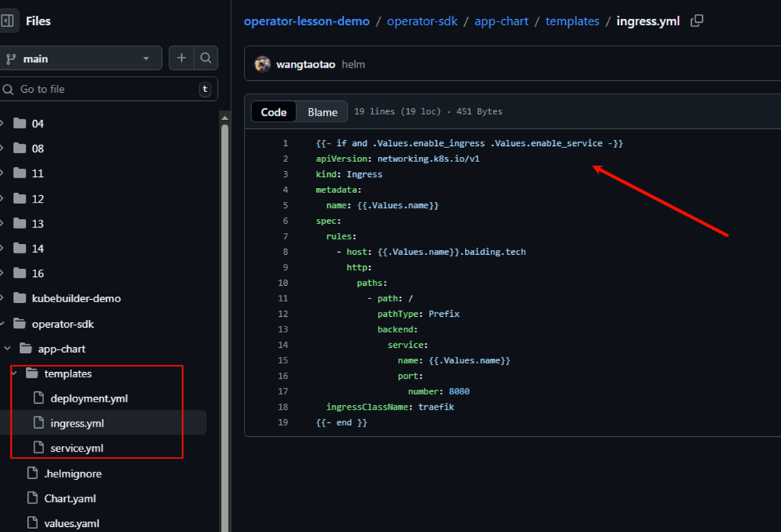Click the search files magnifier icon
The width and height of the screenshot is (781, 532).
206,58
